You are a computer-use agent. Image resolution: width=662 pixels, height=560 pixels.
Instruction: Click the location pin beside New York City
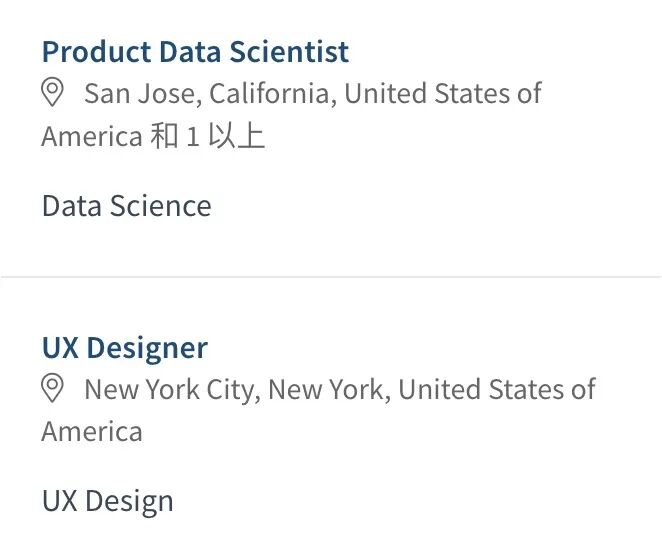coord(52,388)
